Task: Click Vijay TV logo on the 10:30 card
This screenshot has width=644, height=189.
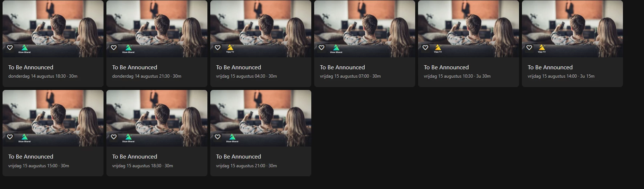Action: 438,49
